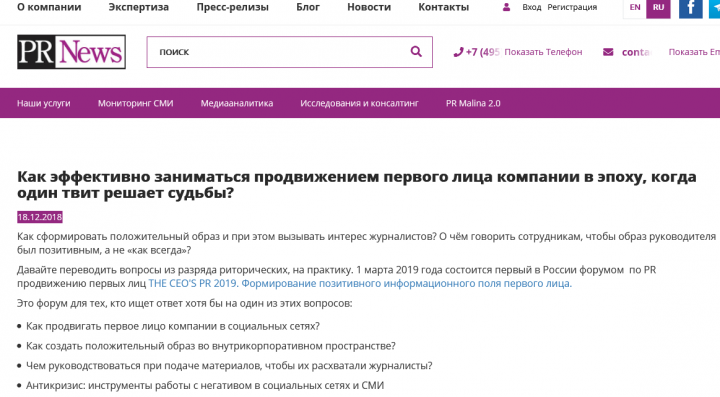
Task: Click the Регистрация link
Action: (572, 7)
